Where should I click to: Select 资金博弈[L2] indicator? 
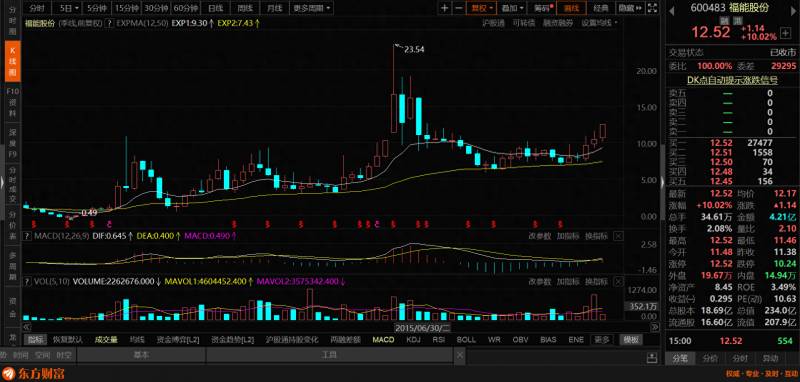tap(178, 340)
